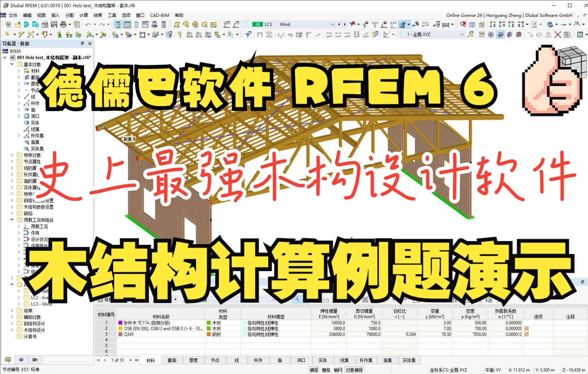
Task: Open the 计算 menu
Action: [84, 15]
